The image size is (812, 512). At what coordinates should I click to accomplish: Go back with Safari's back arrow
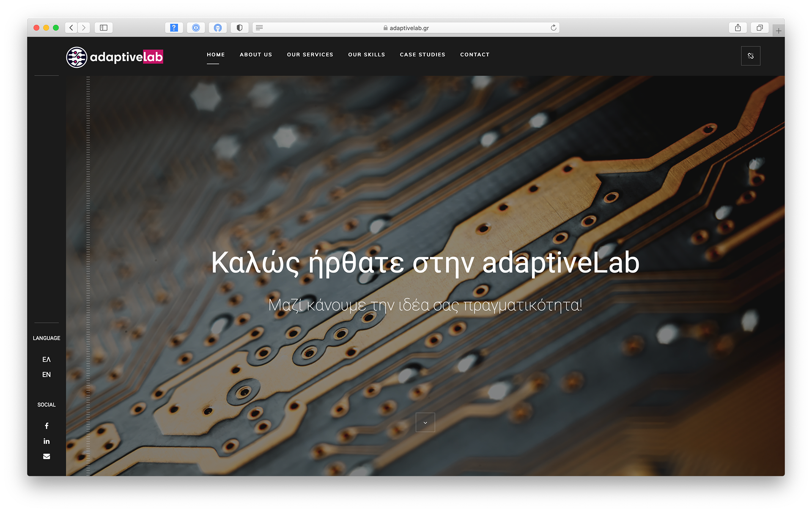point(71,28)
